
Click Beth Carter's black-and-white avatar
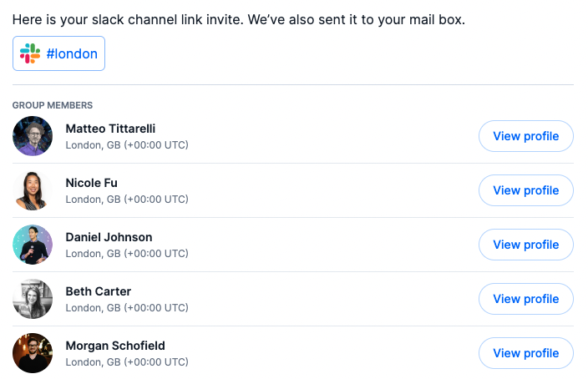click(33, 299)
